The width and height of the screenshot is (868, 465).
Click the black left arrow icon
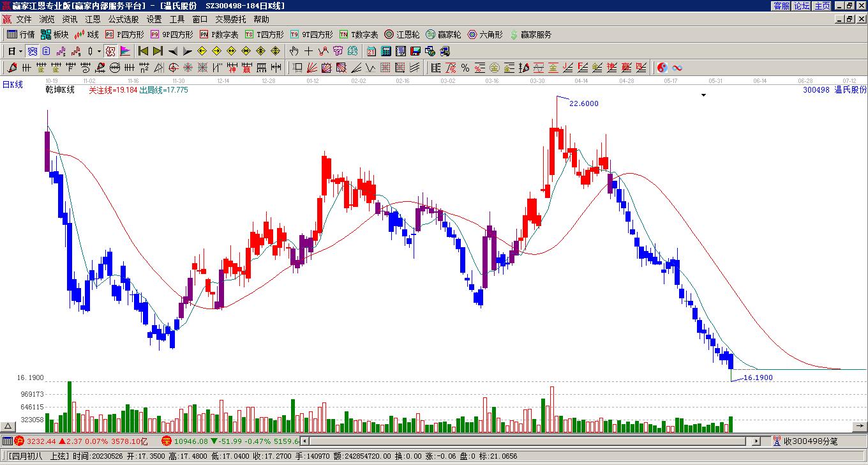(173, 51)
